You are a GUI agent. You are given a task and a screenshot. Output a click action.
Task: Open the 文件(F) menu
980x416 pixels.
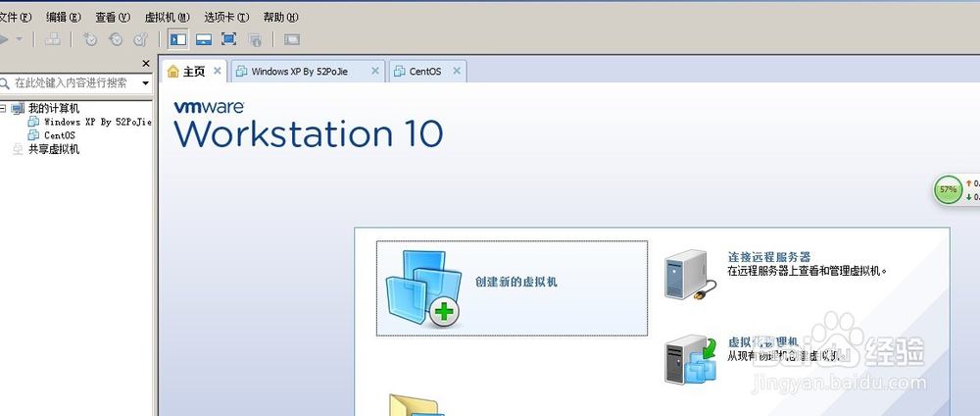coord(15,17)
